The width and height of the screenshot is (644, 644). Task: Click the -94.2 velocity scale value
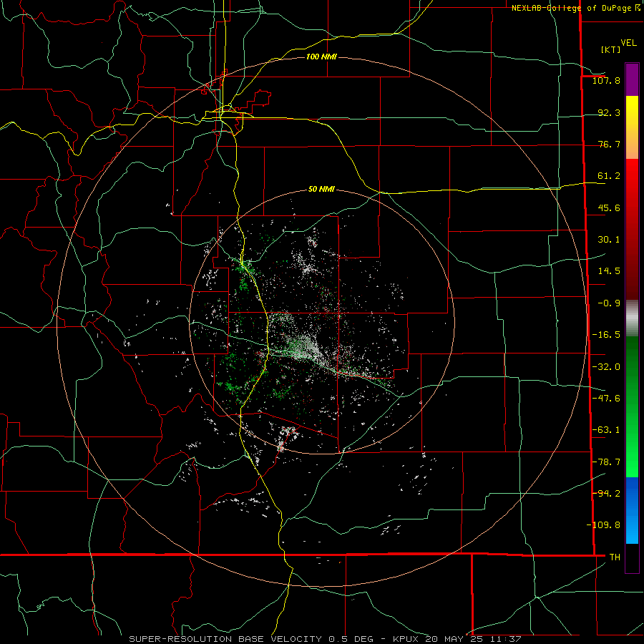606,494
